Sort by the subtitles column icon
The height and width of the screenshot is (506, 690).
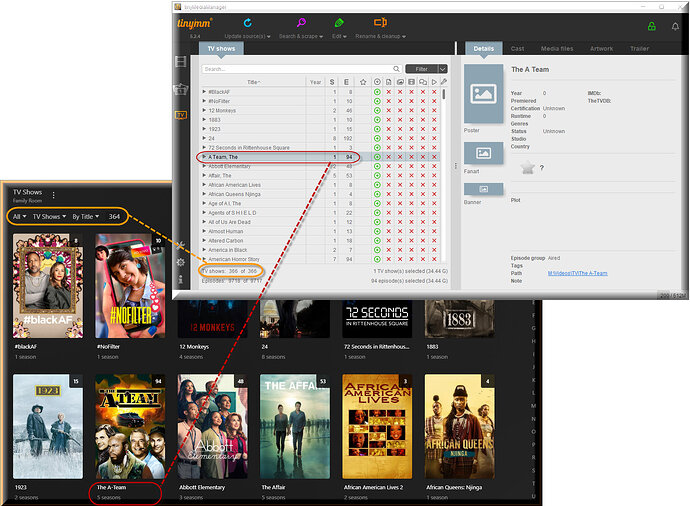point(423,82)
